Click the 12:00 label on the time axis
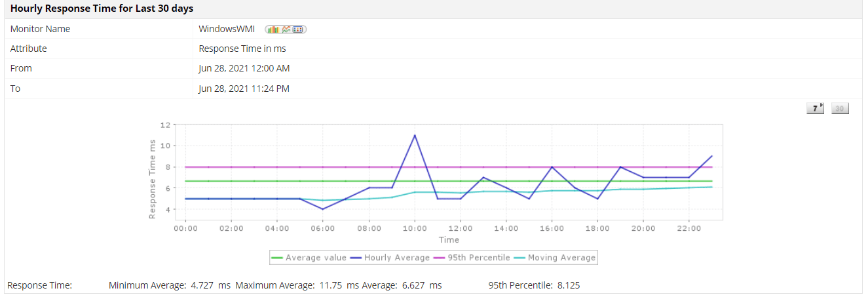868x301 pixels. [460, 228]
